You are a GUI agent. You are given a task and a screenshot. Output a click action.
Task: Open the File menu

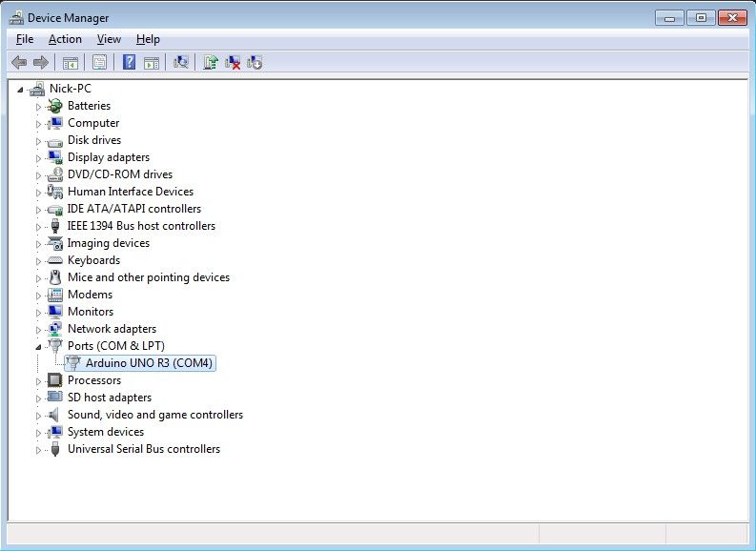(25, 39)
